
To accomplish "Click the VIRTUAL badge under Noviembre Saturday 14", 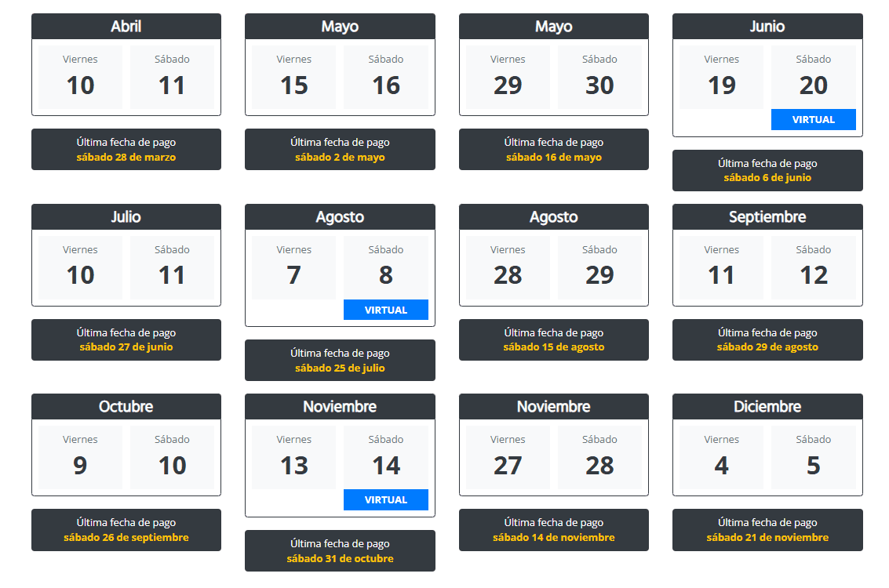I will tap(385, 499).
